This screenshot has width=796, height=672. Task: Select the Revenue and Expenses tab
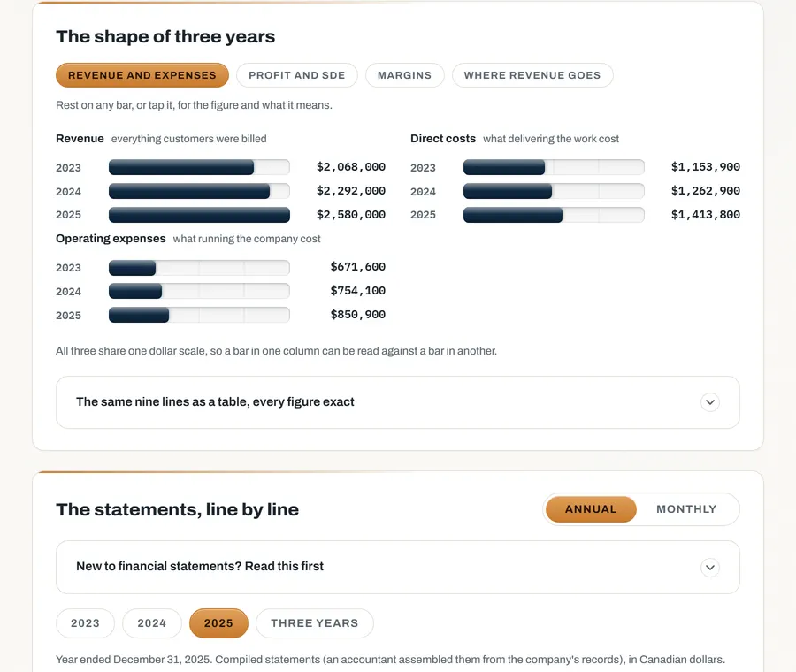[x=142, y=75]
